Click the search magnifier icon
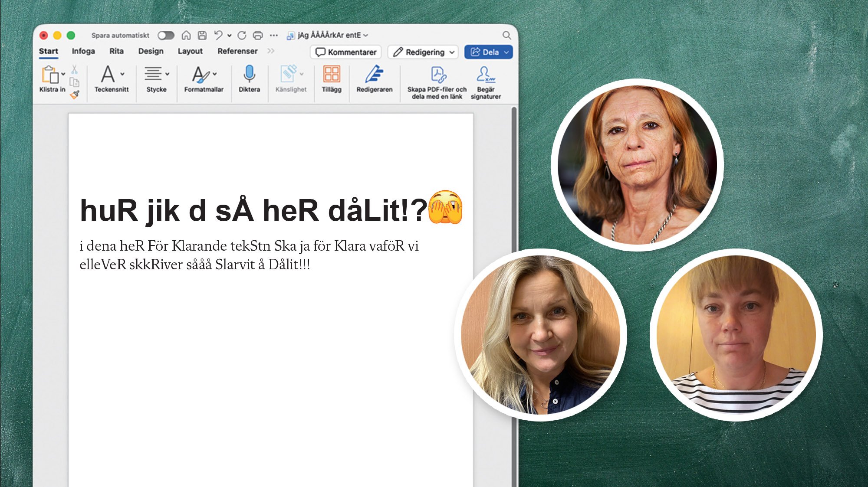This screenshot has width=868, height=487. pos(506,35)
